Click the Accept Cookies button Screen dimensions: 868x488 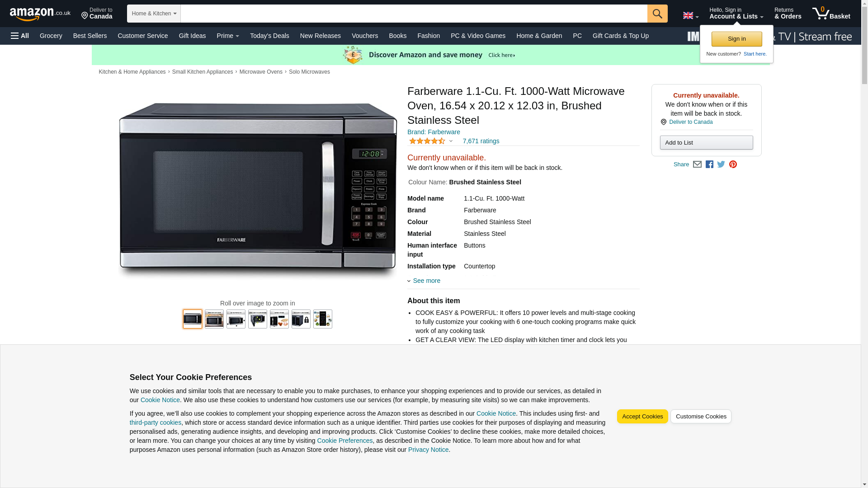tap(642, 416)
